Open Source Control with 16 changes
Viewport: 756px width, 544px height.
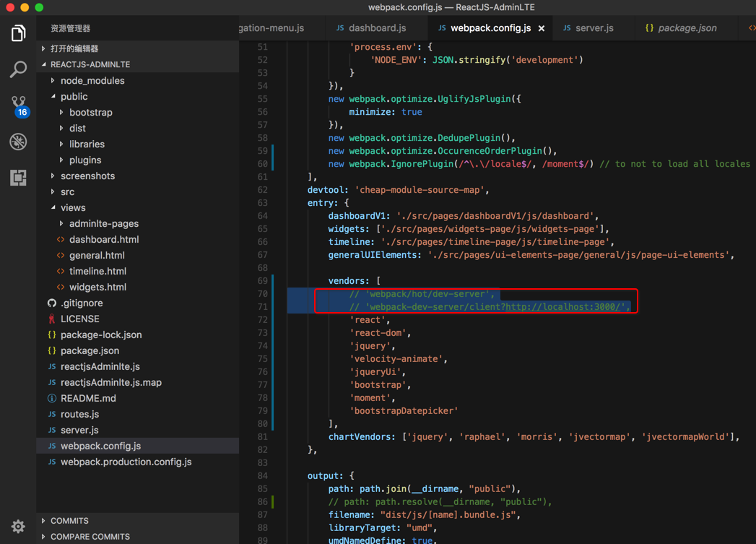(18, 105)
